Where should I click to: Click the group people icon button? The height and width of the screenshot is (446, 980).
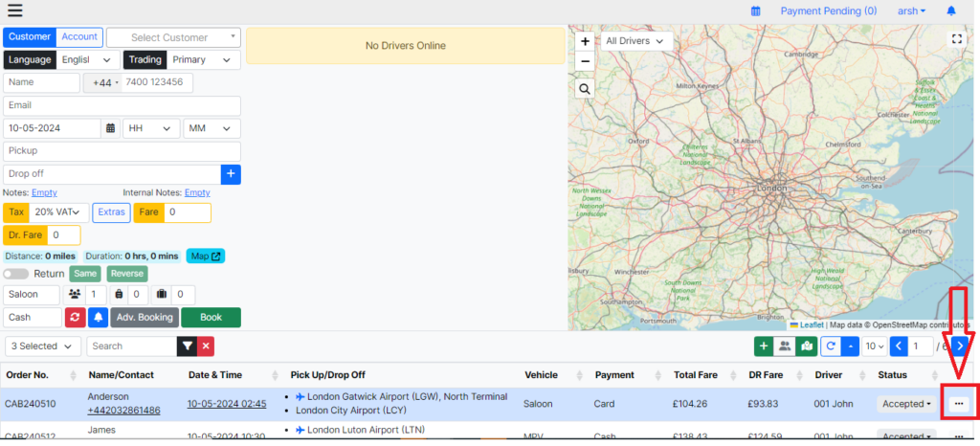(785, 346)
